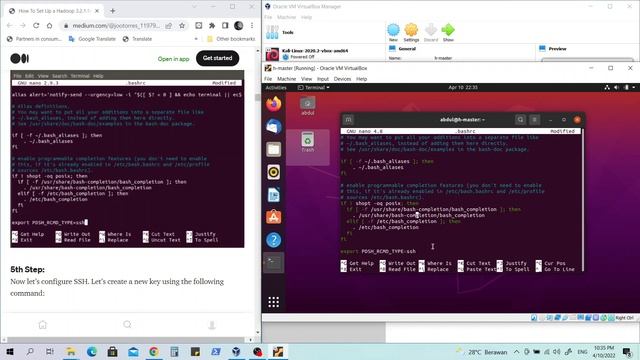This screenshot has width=640, height=360.
Task: Click New in VirtualBox Manager toolbar
Action: point(393,32)
